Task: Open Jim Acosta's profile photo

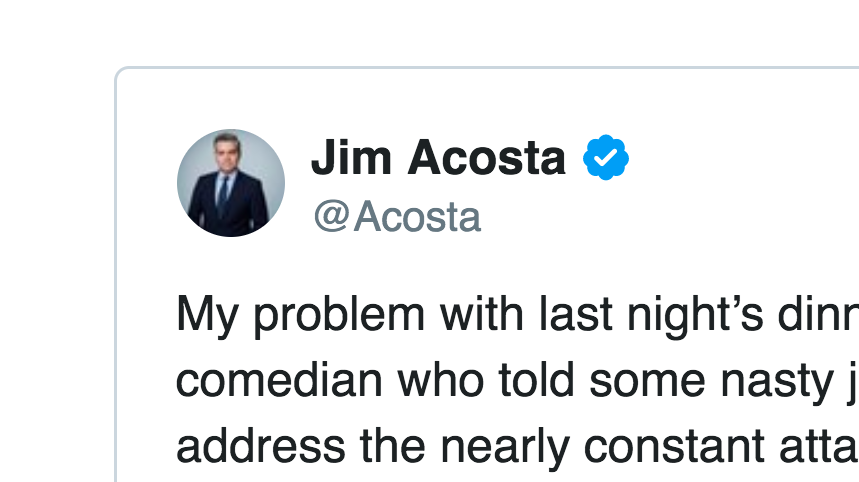Action: click(231, 183)
